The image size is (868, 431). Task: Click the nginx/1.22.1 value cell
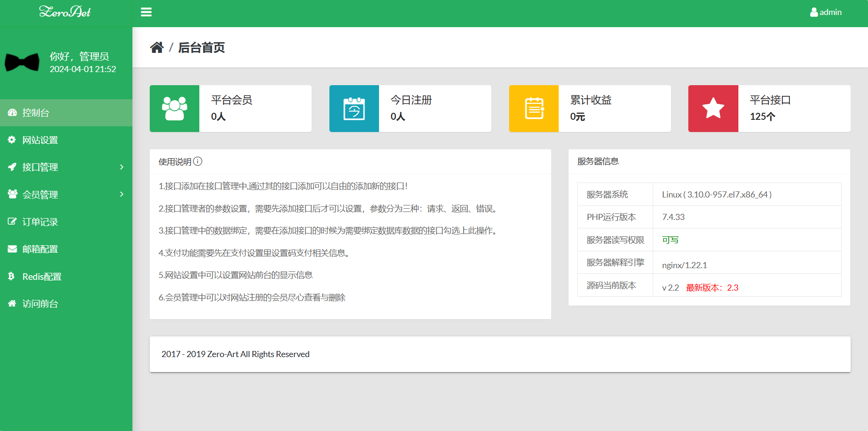point(747,263)
